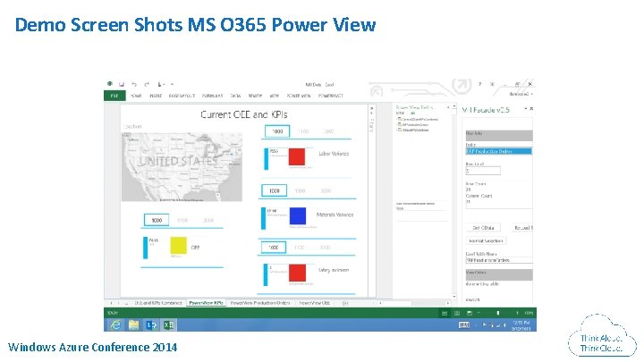The height and width of the screenshot is (362, 644).
Task: Select the 1000 tile above OEE card
Action: pyautogui.click(x=157, y=221)
